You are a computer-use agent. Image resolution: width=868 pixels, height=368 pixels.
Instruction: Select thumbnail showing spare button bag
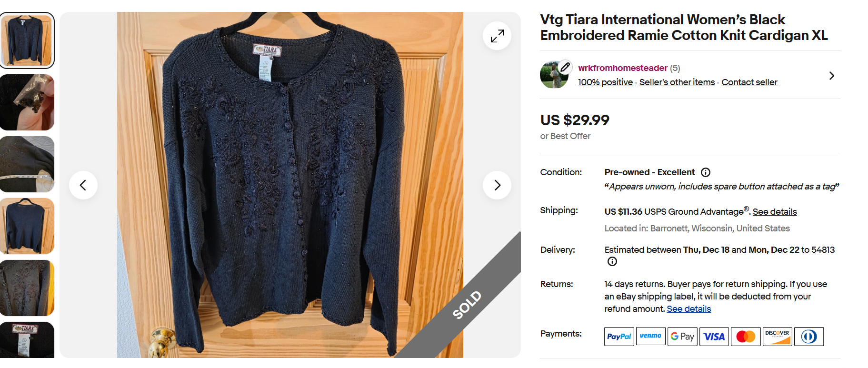pos(27,102)
